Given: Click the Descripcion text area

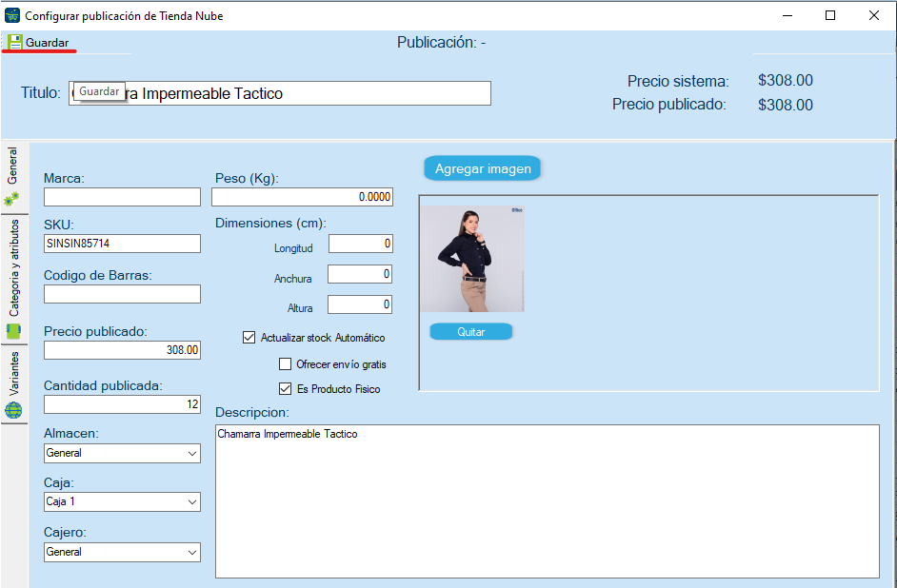Looking at the screenshot, I should pos(548,501).
